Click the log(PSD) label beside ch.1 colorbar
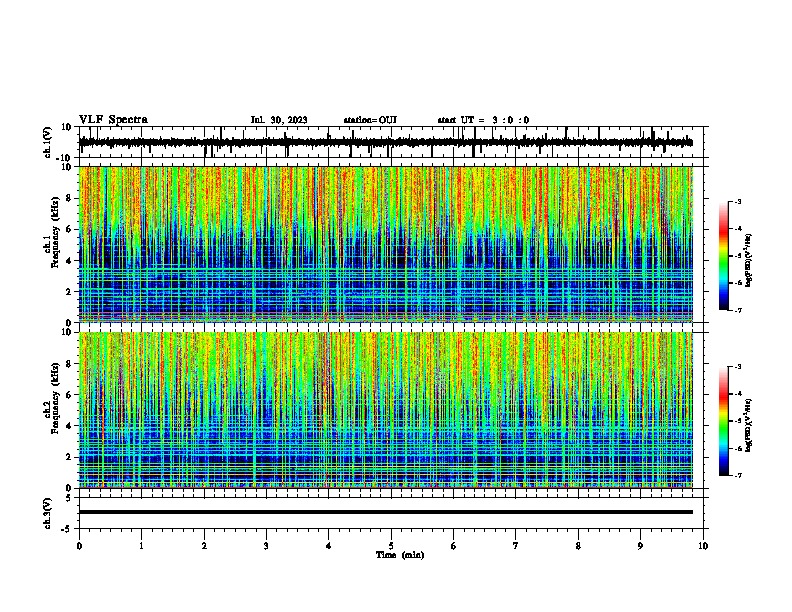Image resolution: width=792 pixels, height=612 pixels. pyautogui.click(x=749, y=261)
